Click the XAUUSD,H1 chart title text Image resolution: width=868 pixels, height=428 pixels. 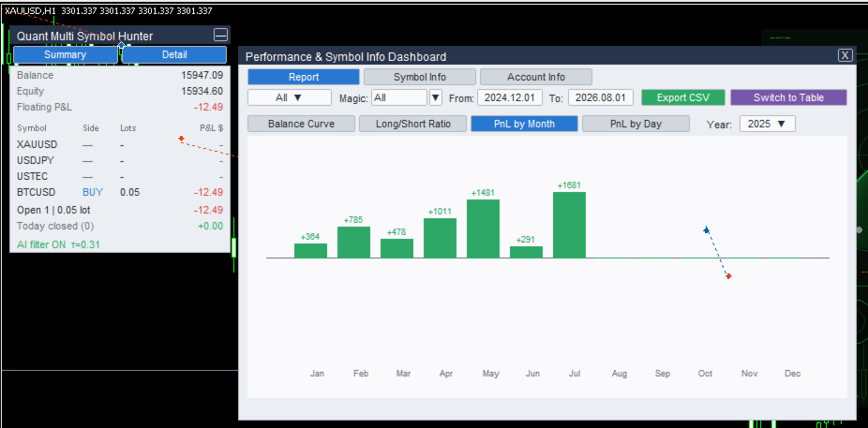(x=30, y=10)
